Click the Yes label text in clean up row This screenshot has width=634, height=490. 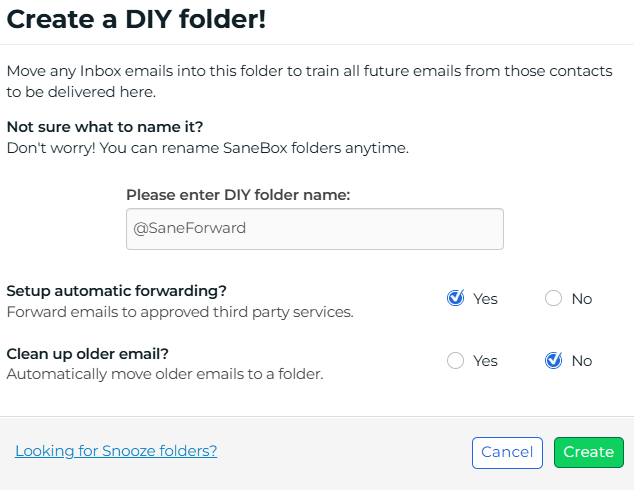point(485,361)
